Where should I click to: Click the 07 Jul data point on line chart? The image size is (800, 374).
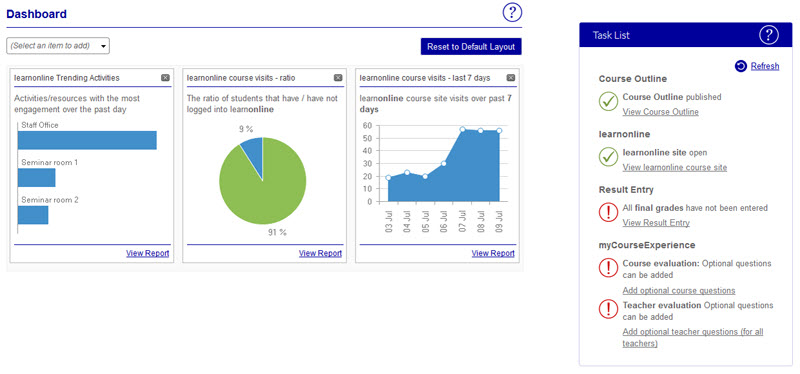pyautogui.click(x=462, y=130)
